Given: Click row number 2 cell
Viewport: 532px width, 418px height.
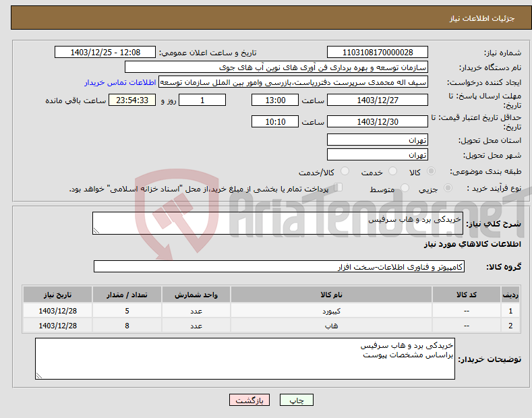Looking at the screenshot, I should tap(510, 326).
